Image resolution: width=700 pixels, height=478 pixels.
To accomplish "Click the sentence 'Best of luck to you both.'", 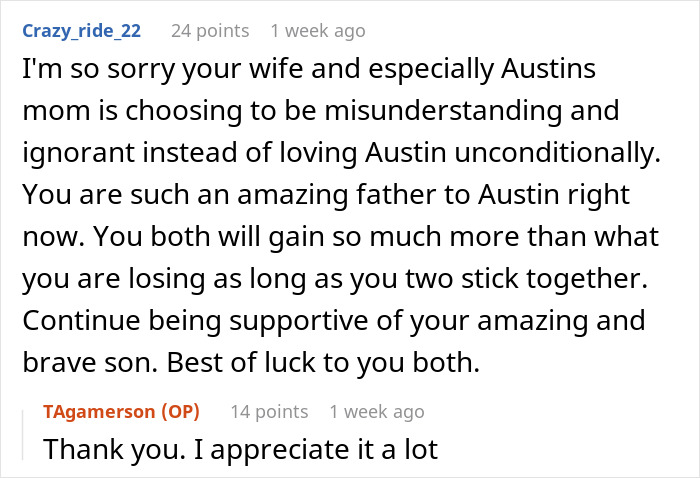I will tap(323, 363).
